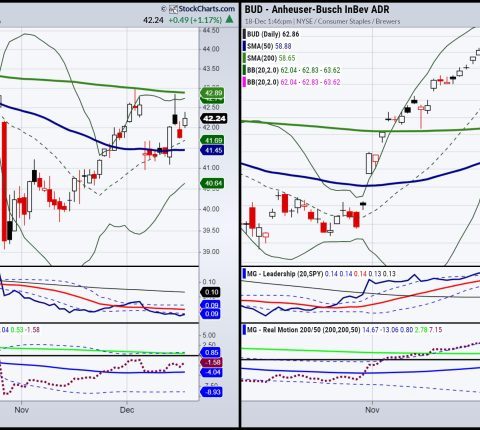480x430 pixels.
Task: Click the black 42.24 price tag on axis
Action: tap(213, 119)
